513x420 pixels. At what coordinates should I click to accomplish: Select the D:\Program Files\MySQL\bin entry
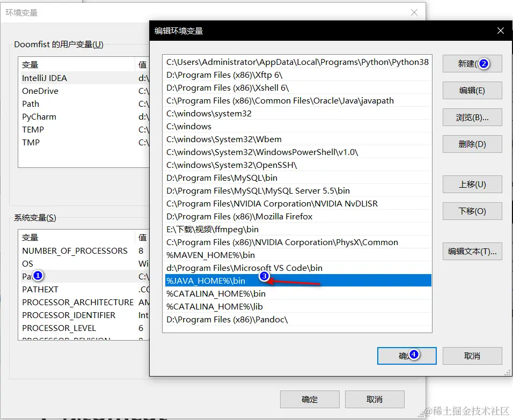click(297, 178)
